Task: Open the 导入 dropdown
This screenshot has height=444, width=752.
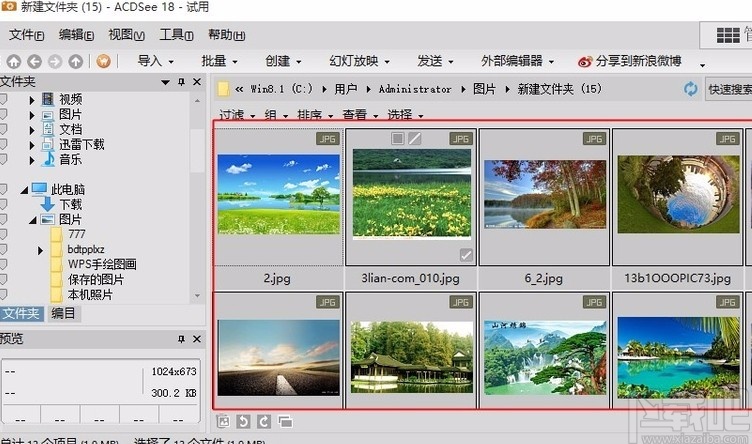Action: coord(155,61)
